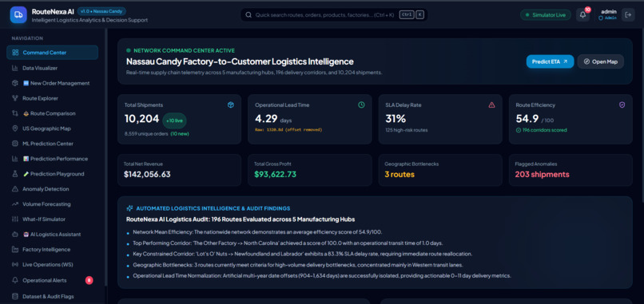Click the Total Shipments cube icon
The width and height of the screenshot is (644, 304).
pos(231,105)
